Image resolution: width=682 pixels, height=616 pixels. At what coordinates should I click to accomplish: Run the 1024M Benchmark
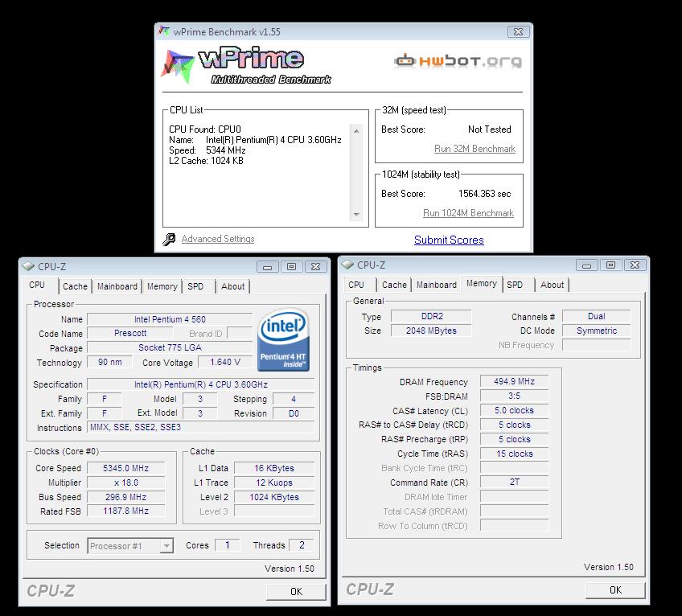click(468, 213)
